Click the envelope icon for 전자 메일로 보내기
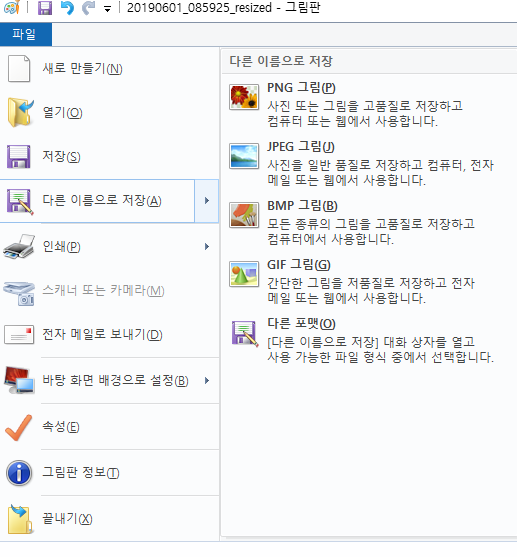 coord(19,335)
